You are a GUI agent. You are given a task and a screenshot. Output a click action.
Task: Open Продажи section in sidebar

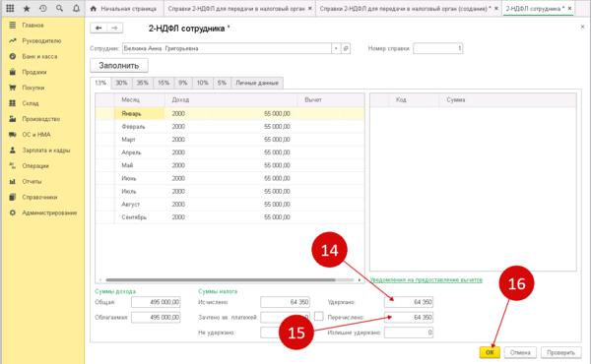(x=33, y=72)
